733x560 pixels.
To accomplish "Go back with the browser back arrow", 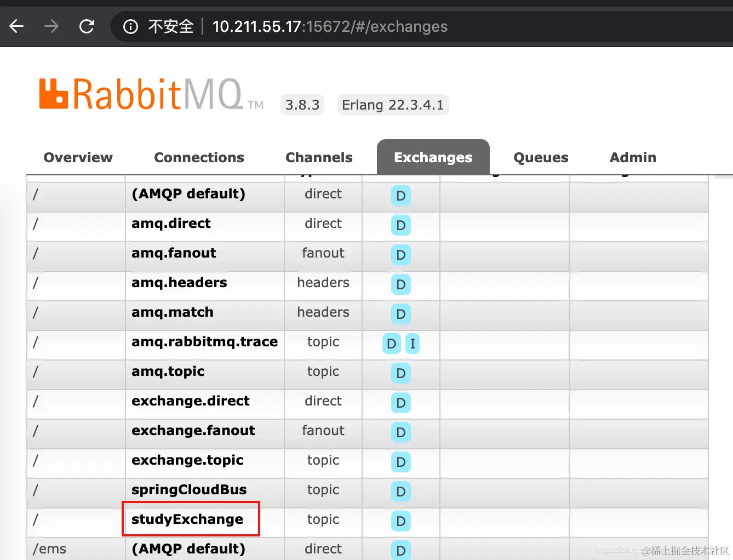I will 16,26.
